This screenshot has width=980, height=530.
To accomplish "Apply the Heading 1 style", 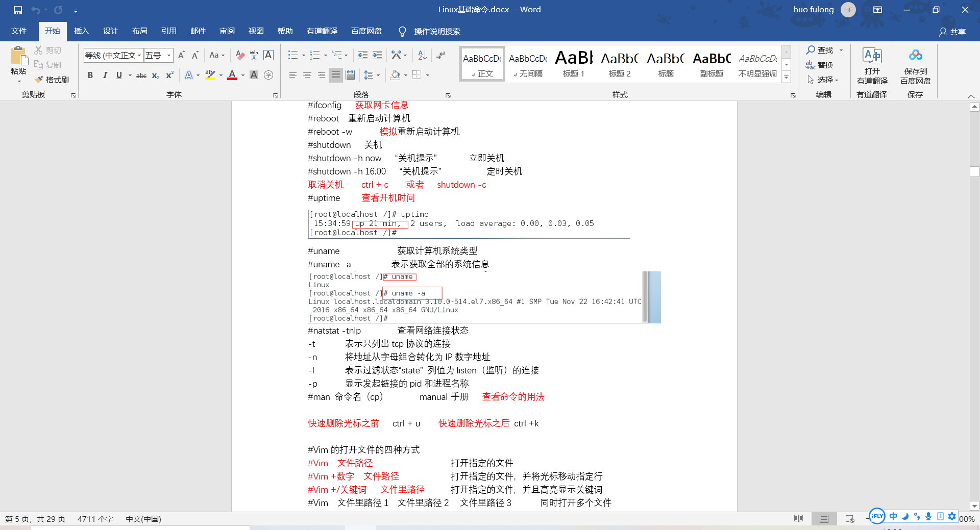I will pos(574,63).
